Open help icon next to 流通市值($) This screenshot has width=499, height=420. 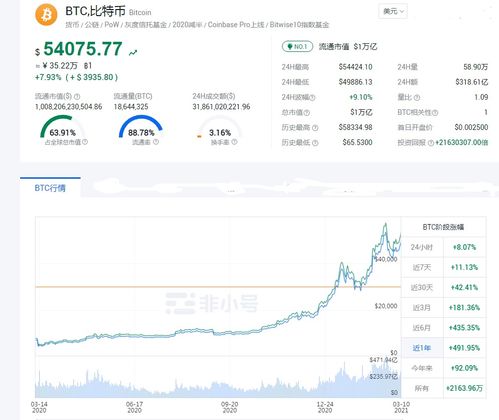pyautogui.click(x=77, y=97)
